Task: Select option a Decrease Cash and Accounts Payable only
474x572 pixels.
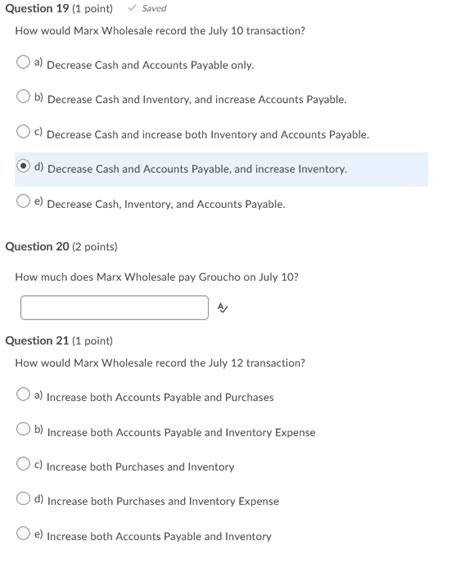Action: [x=23, y=62]
